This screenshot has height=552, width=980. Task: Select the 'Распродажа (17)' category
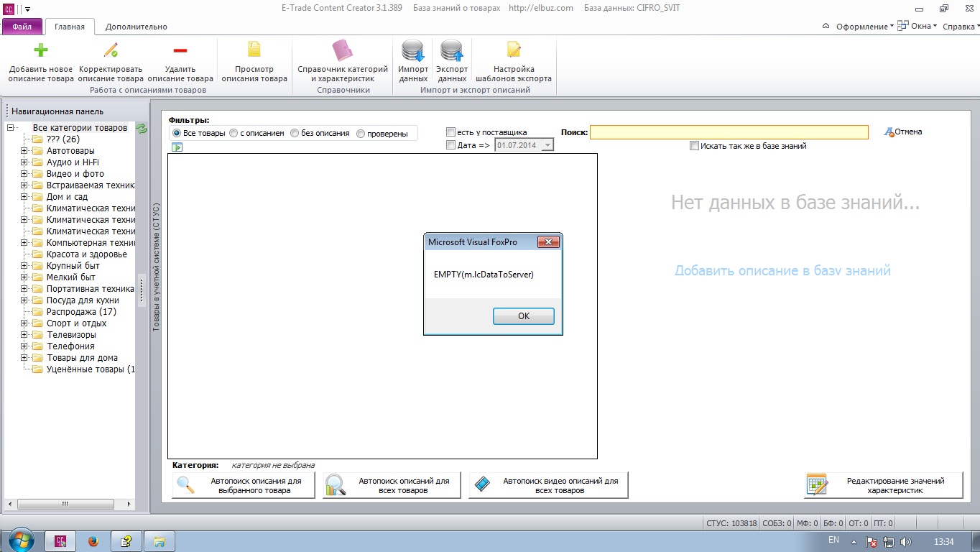pos(81,312)
